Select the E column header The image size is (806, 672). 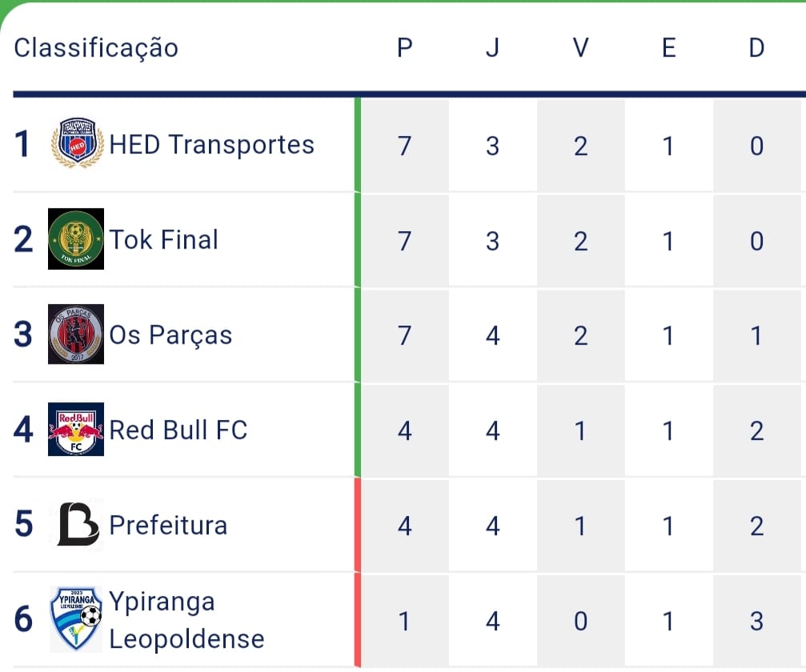[668, 47]
